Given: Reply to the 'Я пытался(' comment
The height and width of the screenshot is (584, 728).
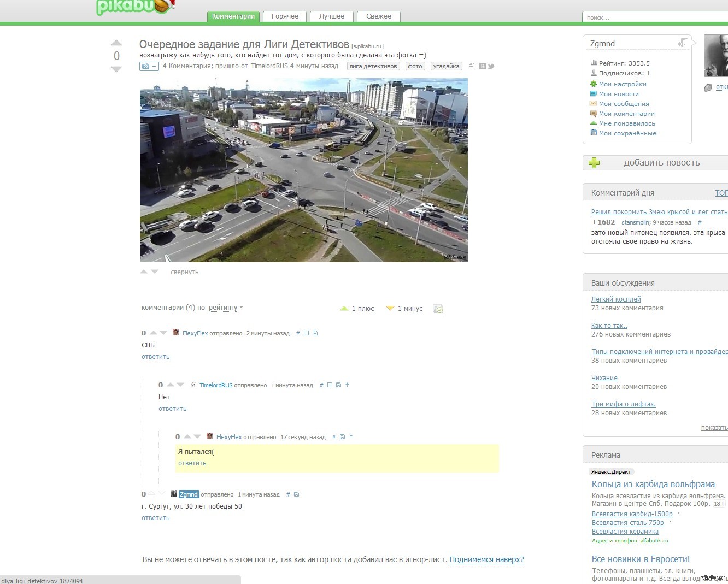Looking at the screenshot, I should tap(192, 463).
